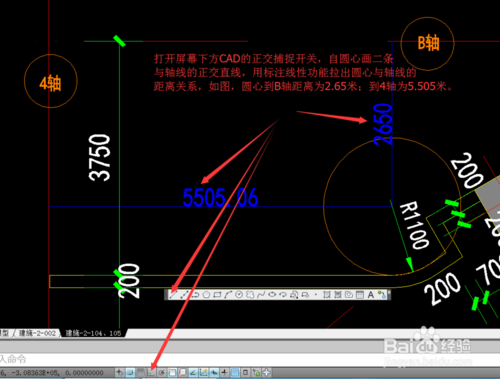The height and width of the screenshot is (379, 500).
Task: Toggle 3D Object Snap in status bar
Action: 182,372
